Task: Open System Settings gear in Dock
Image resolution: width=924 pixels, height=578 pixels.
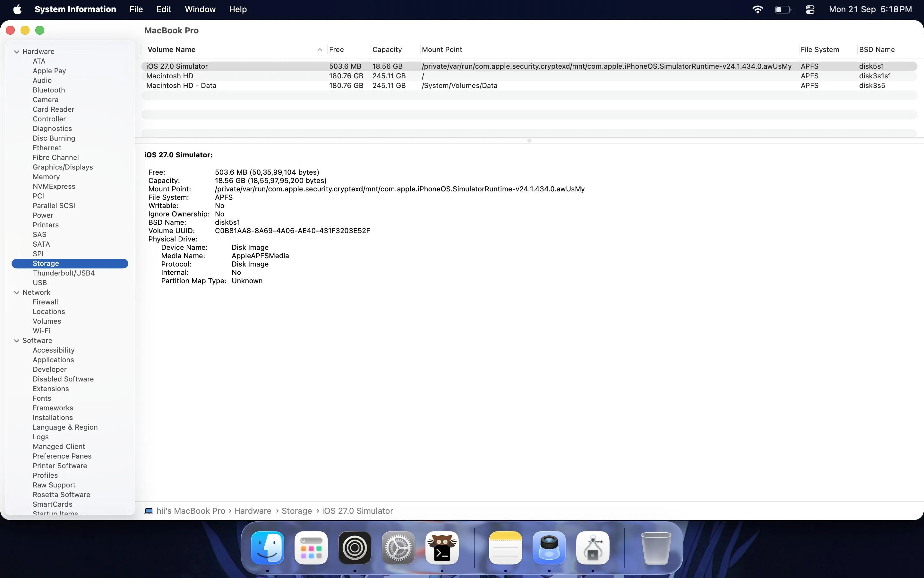Action: pos(398,547)
